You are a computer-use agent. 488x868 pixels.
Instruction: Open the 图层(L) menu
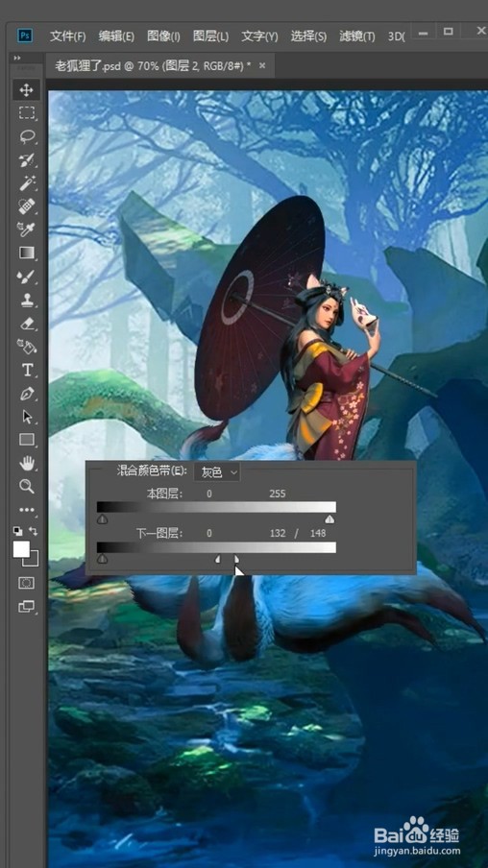pos(210,36)
